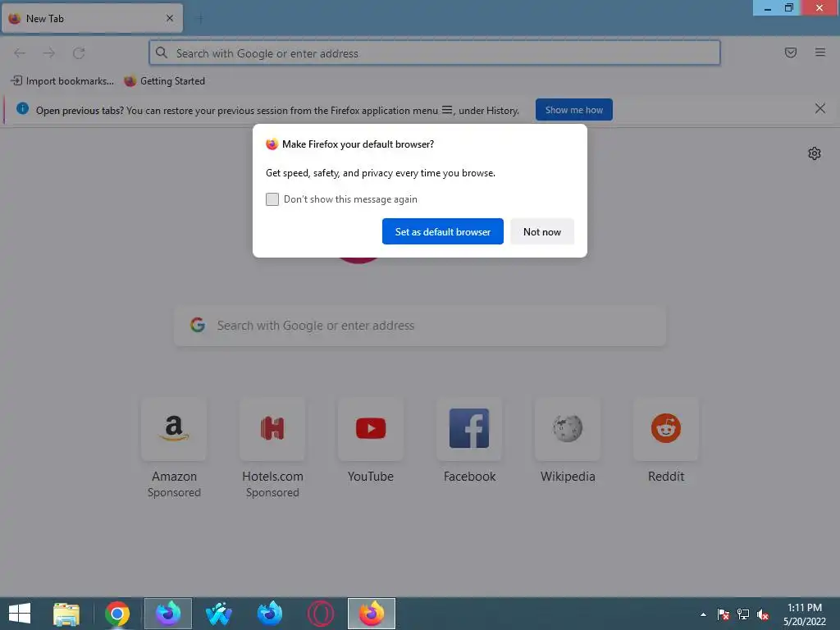Minimize the Firefox window
840x630 pixels.
pos(768,8)
